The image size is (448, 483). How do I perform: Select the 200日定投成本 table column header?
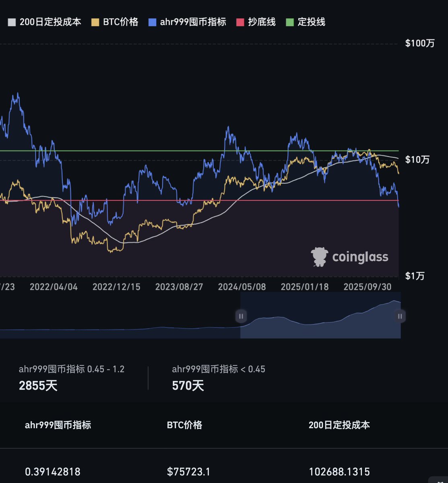339,425
